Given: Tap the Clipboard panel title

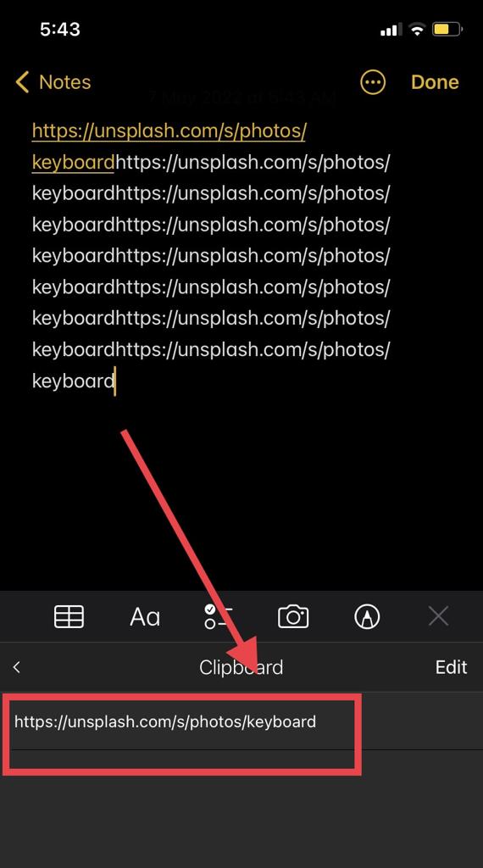Looking at the screenshot, I should pos(241,667).
